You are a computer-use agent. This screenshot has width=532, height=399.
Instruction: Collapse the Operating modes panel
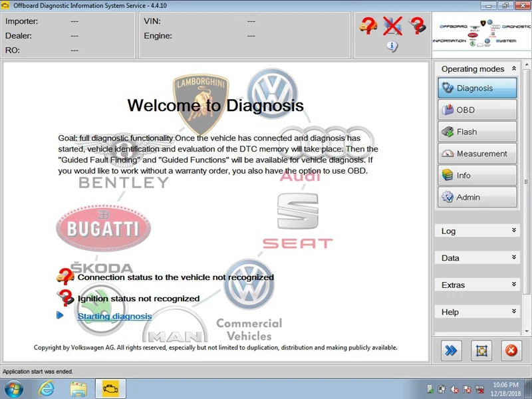[x=514, y=68]
